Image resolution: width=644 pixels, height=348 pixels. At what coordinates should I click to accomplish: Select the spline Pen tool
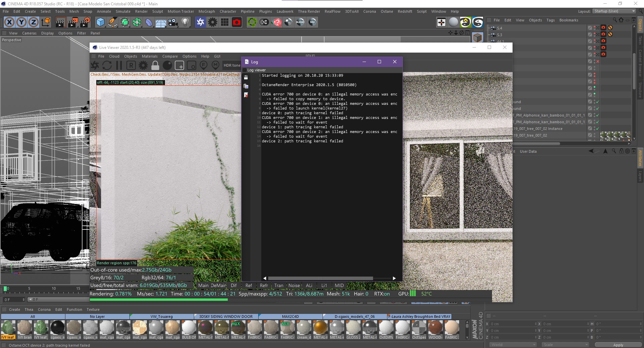pos(113,22)
